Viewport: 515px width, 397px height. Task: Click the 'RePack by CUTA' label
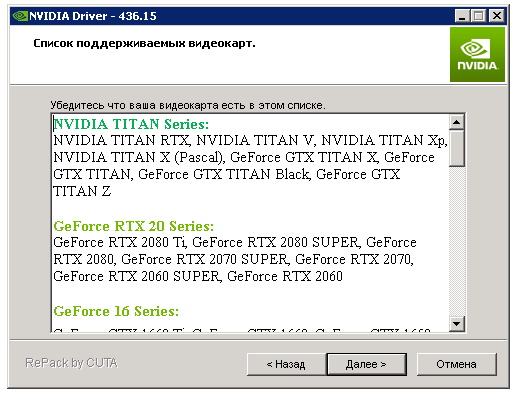(x=71, y=363)
